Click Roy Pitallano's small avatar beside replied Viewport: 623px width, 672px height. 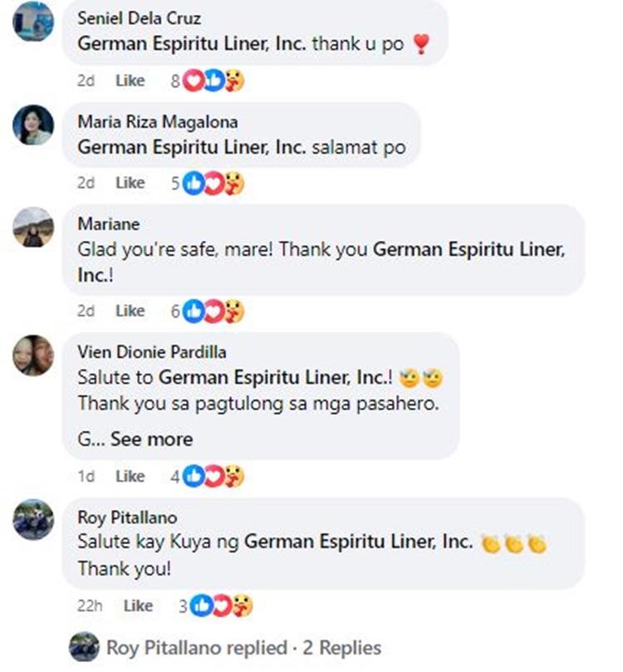pos(84,647)
